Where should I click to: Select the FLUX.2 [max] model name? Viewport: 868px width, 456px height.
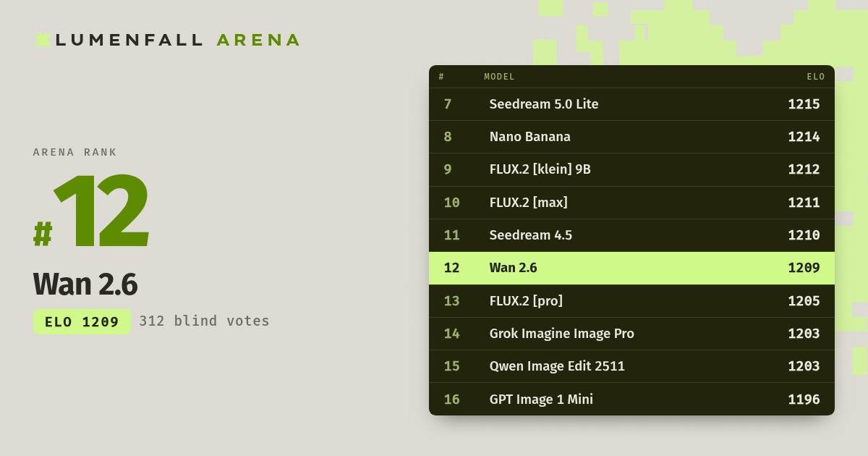coord(529,203)
